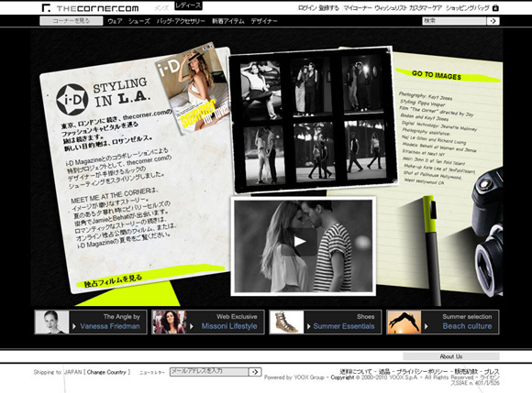Click Missoni Lifestyle text link
This screenshot has width=532, height=393.
[x=229, y=326]
